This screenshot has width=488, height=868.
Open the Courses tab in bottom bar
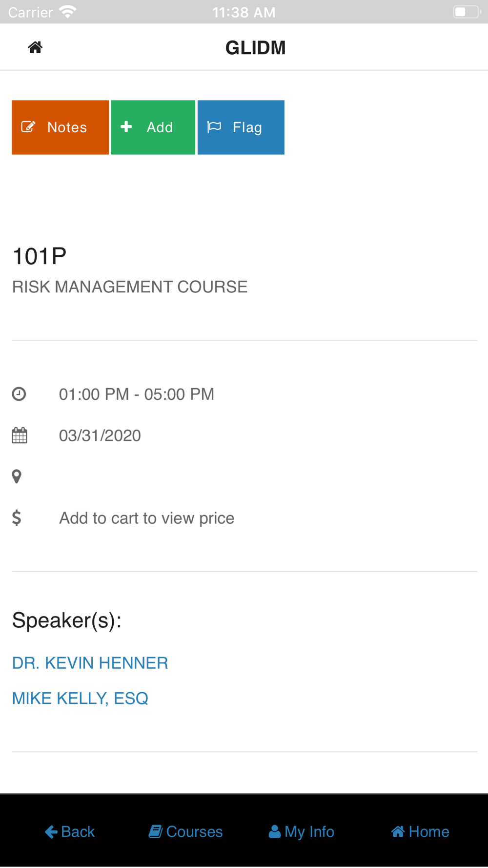[x=185, y=831]
